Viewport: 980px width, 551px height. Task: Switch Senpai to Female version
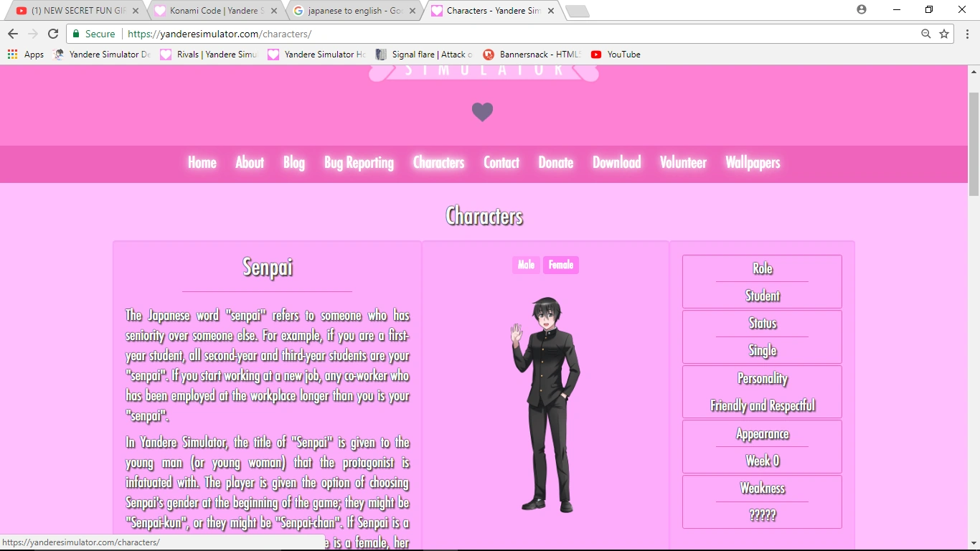click(560, 265)
